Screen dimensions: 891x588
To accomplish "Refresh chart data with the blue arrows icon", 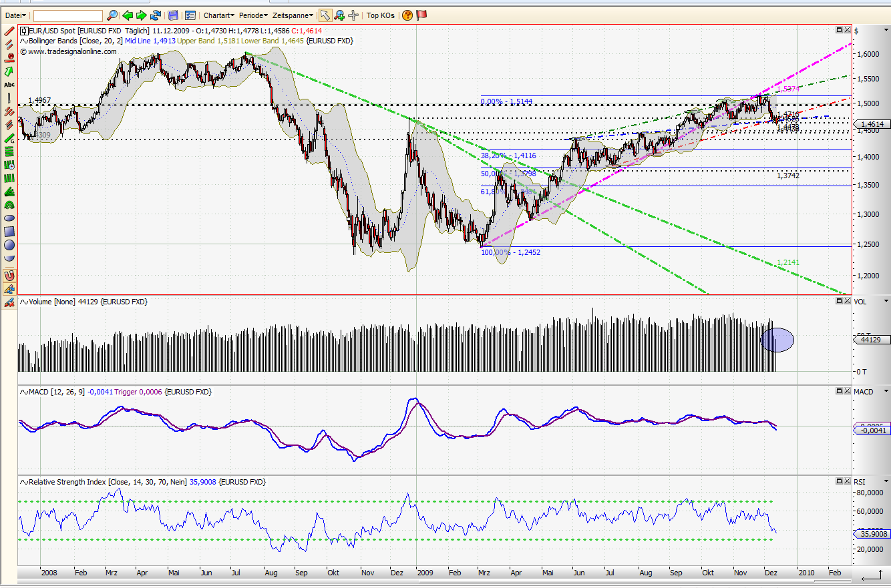I will click(x=156, y=15).
